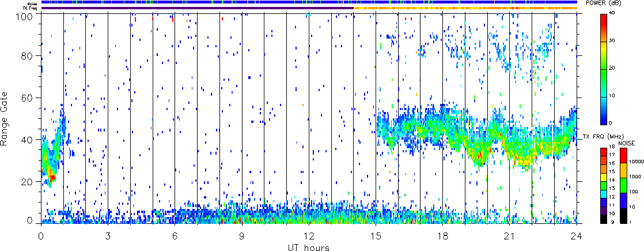Pick the black bottom segment of the noise scale
The height and width of the screenshot is (251, 644).
pos(624,216)
